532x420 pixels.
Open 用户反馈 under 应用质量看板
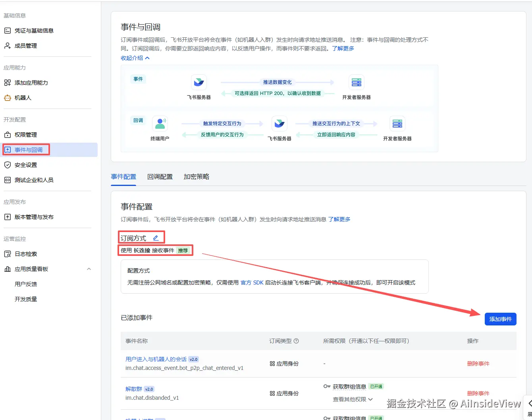coord(26,284)
